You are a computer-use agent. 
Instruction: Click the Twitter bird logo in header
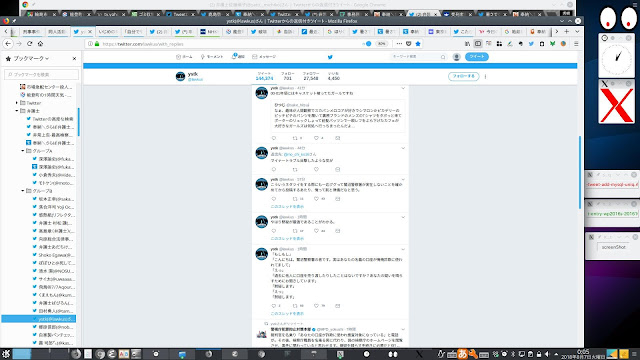click(x=330, y=57)
